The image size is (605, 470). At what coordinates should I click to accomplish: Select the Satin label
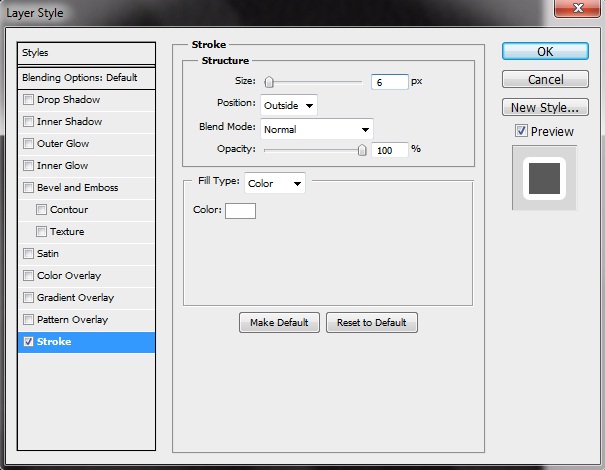(x=48, y=254)
